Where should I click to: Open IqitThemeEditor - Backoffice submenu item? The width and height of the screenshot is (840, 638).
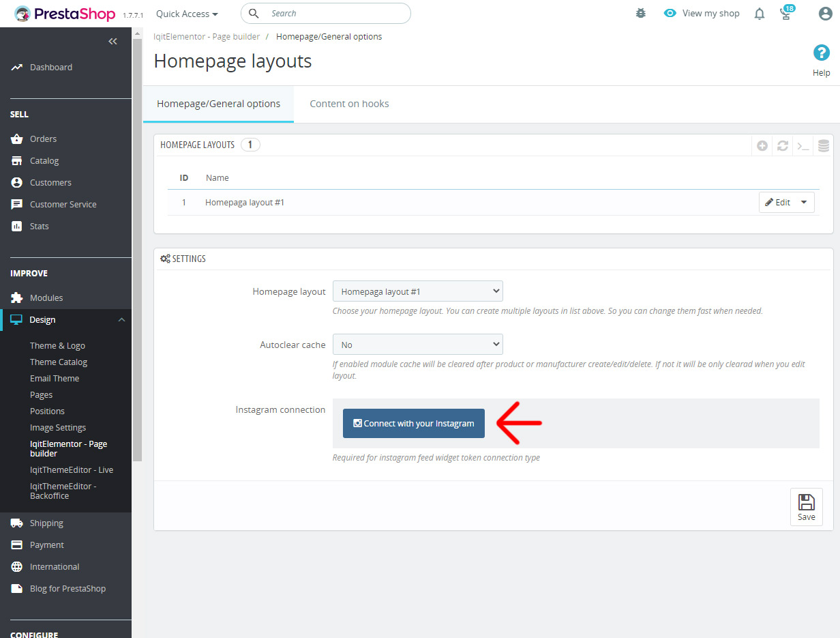pyautogui.click(x=63, y=491)
